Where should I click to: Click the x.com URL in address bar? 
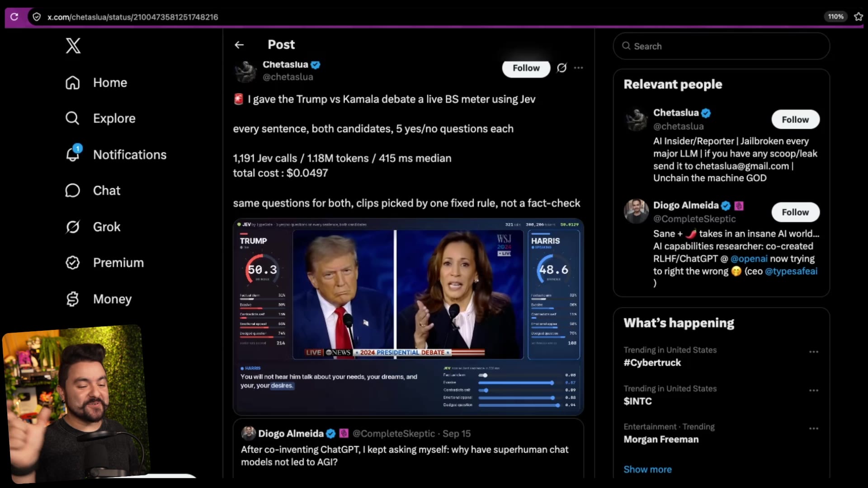132,17
